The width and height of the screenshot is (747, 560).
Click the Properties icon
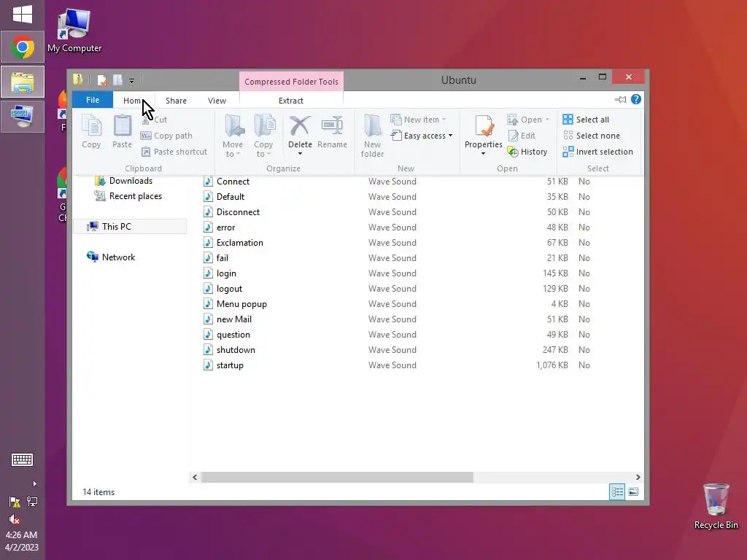tap(484, 127)
